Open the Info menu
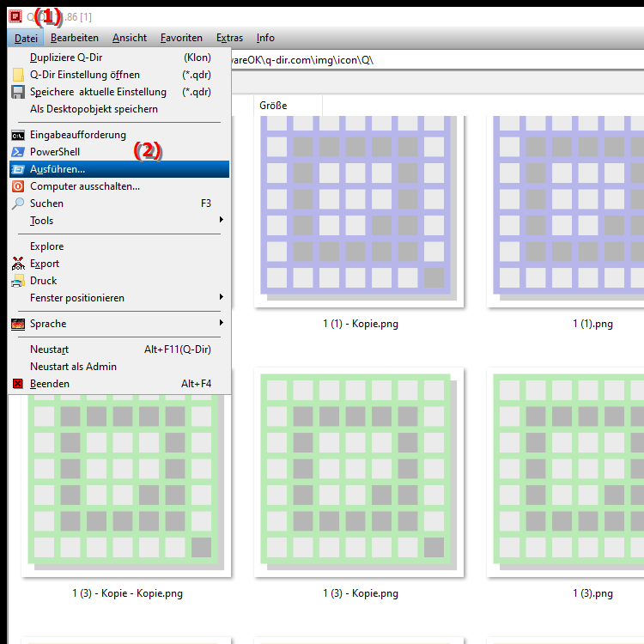This screenshot has height=644, width=644. 265,38
